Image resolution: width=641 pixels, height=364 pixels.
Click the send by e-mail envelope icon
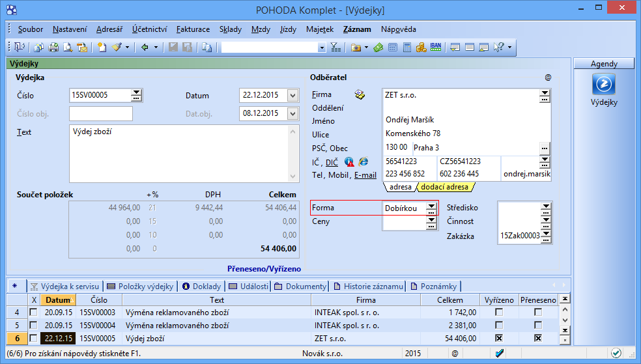pos(82,48)
